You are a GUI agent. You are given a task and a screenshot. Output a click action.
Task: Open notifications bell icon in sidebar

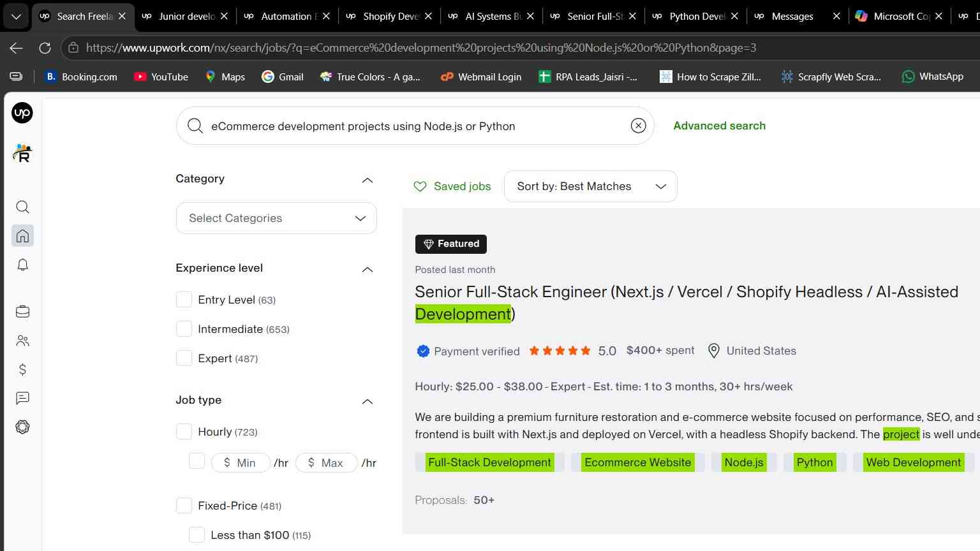pos(22,265)
